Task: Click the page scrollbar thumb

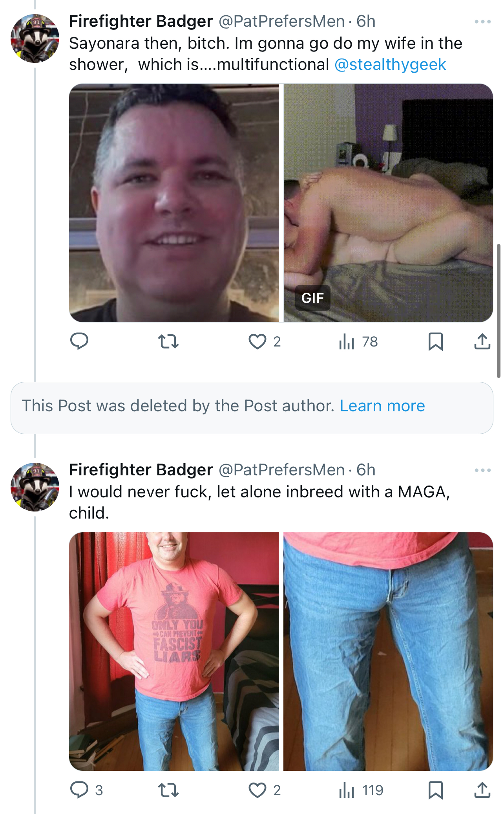Action: click(499, 311)
